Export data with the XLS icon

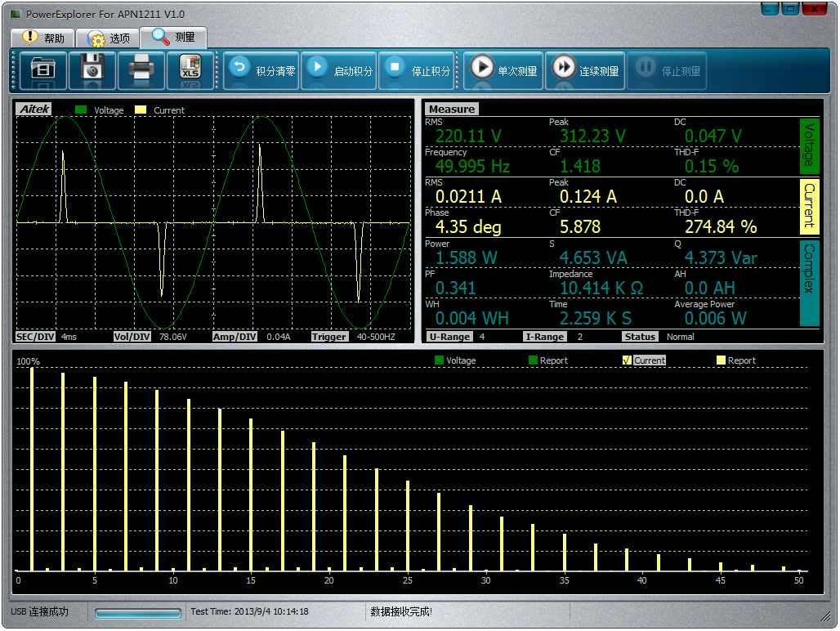pyautogui.click(x=190, y=69)
